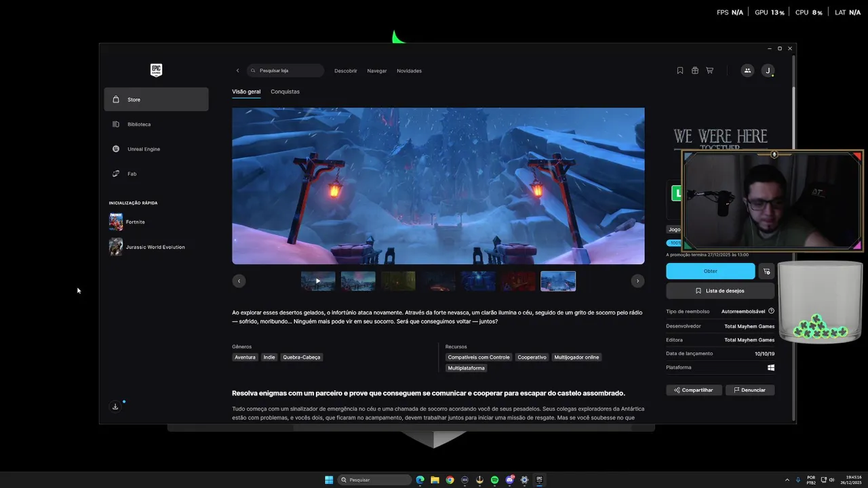868x488 pixels.
Task: Open the Navegar tab
Action: pos(377,70)
